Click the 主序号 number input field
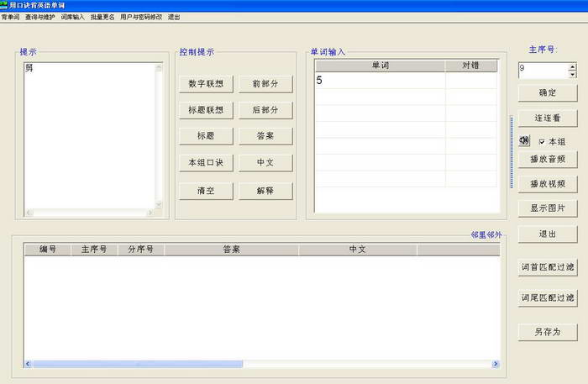Screen dimensions: 588x384 pyautogui.click(x=543, y=70)
